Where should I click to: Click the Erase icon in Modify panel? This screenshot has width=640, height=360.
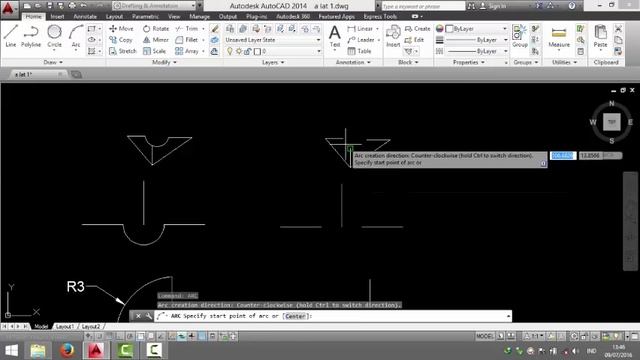point(215,29)
